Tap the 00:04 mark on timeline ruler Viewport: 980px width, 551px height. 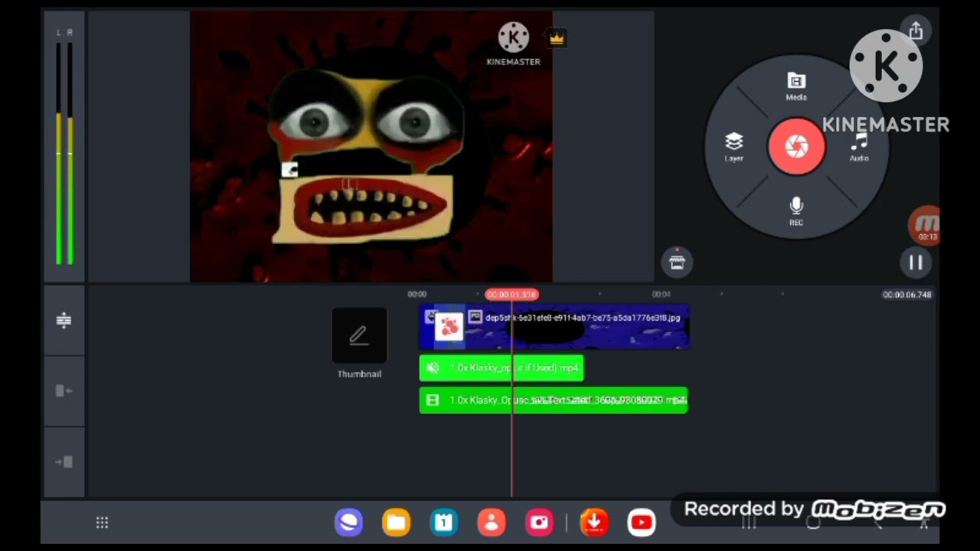point(661,294)
